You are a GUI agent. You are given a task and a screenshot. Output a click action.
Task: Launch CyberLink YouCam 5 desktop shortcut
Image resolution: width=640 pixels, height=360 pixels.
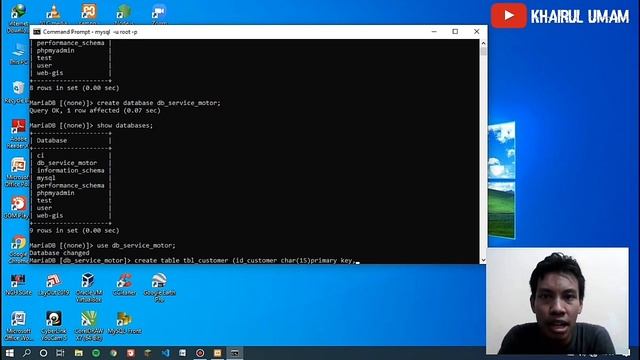point(53,326)
